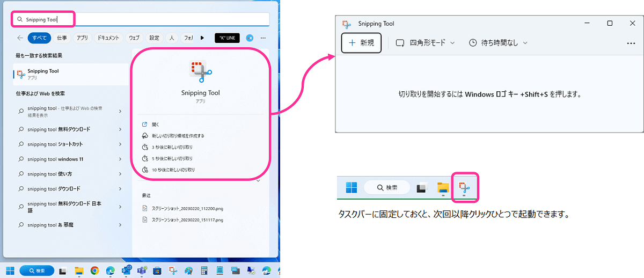The image size is (644, 278).
Task: Open the Snipping Tool best match result
Action: [x=71, y=74]
